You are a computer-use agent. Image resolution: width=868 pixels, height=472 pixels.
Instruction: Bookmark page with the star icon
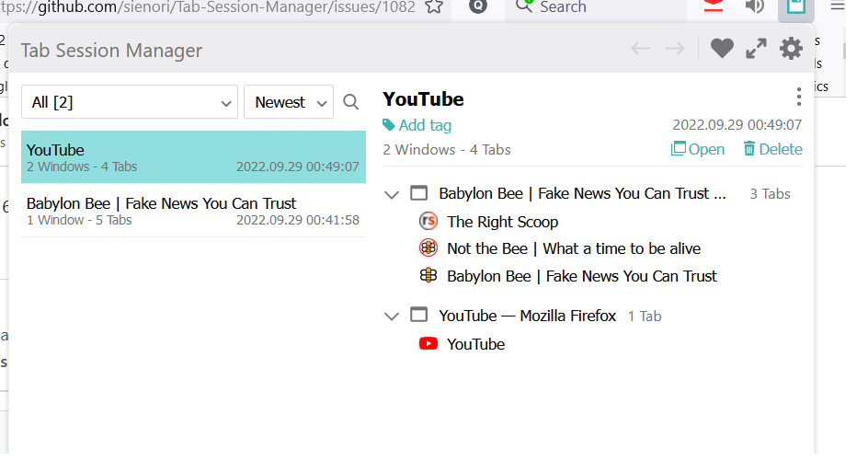pyautogui.click(x=435, y=6)
